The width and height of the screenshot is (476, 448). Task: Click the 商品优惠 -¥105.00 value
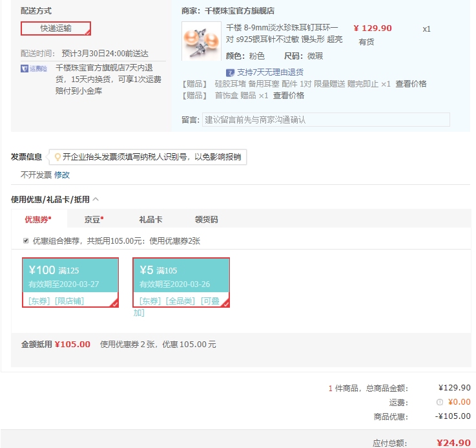(x=453, y=416)
